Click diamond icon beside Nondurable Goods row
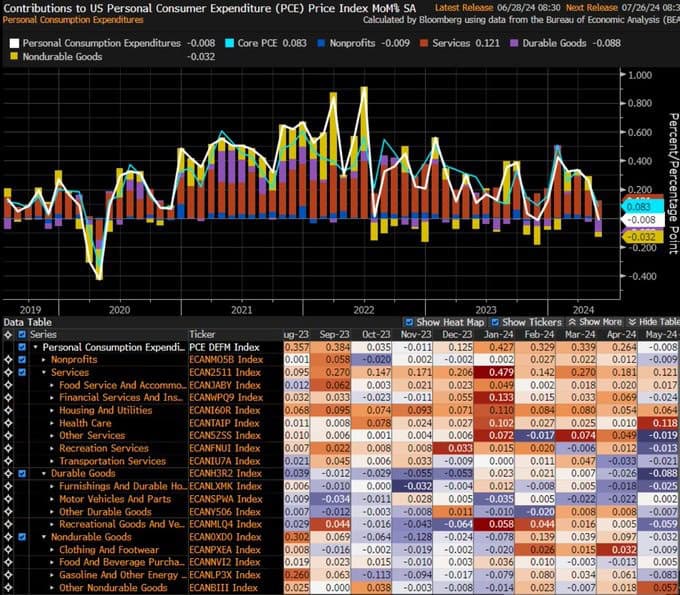 (8, 535)
